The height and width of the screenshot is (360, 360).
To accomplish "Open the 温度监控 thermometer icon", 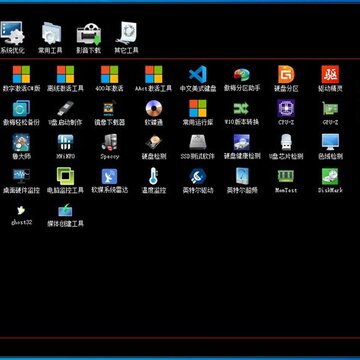I will [154, 181].
